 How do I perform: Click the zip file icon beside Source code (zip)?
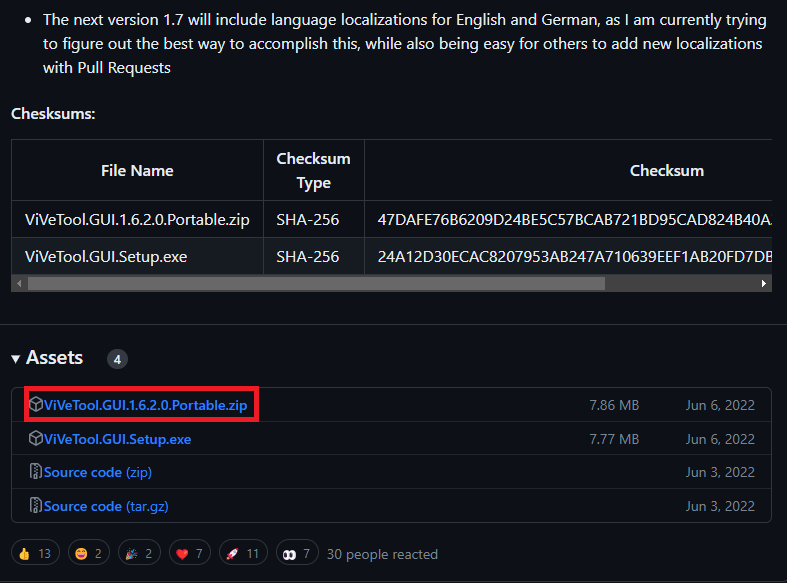click(x=36, y=472)
